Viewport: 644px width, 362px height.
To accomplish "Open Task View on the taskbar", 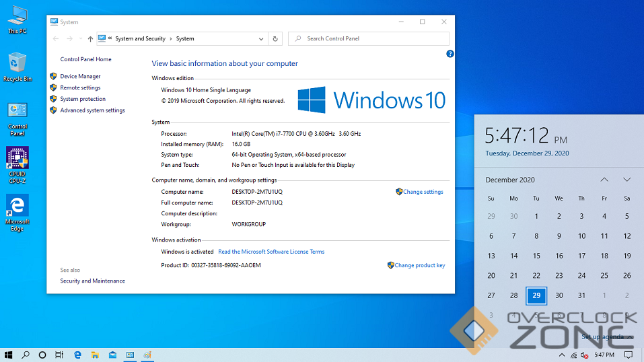I will pos(59,355).
